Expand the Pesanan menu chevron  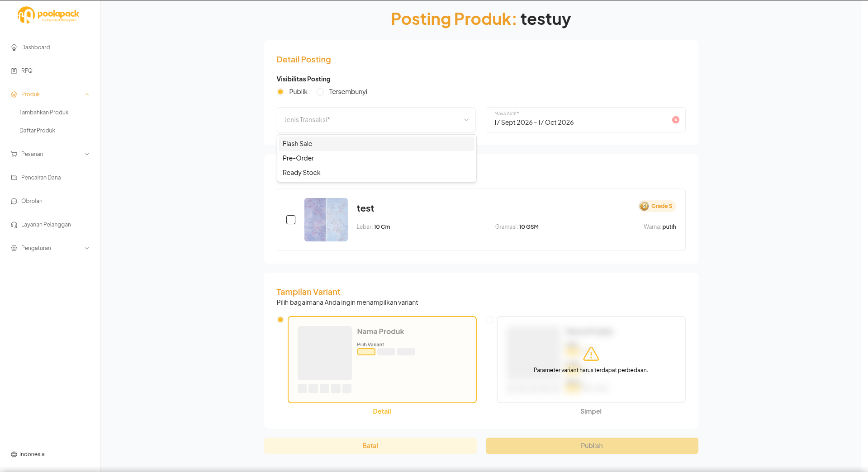[x=87, y=154]
